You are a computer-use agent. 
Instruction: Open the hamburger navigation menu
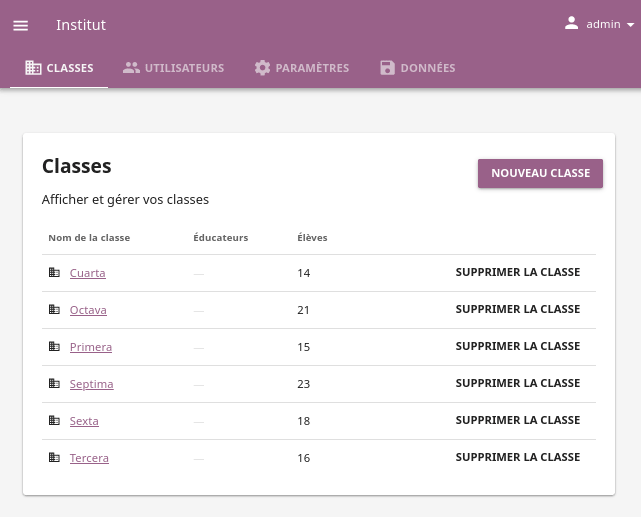[x=20, y=25]
